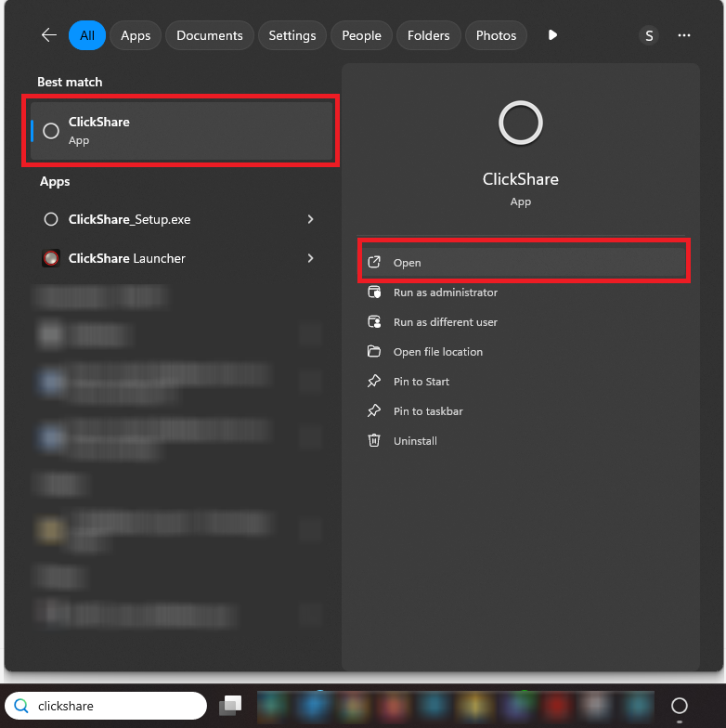The height and width of the screenshot is (728, 726).
Task: Choose Pin to Start
Action: coord(524,381)
